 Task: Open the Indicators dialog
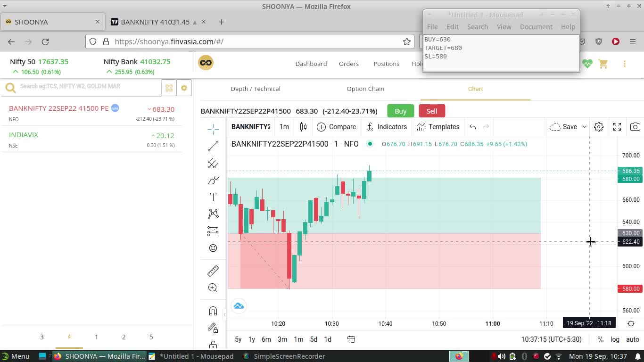386,127
